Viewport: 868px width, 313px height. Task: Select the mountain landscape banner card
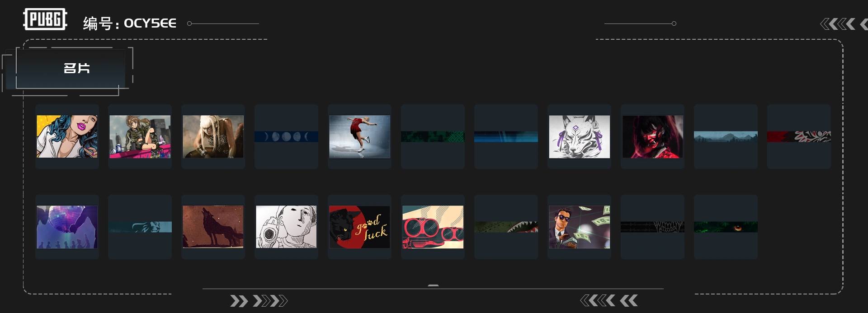point(726,136)
